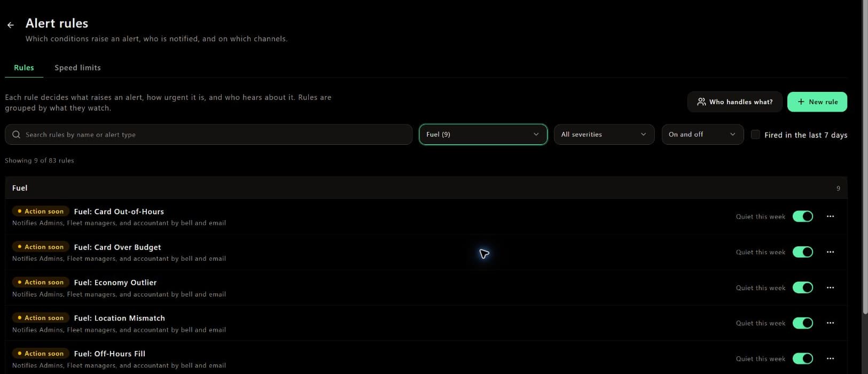Click the Action soon badge on Economy Outlier
Image resolution: width=868 pixels, height=374 pixels.
(41, 283)
